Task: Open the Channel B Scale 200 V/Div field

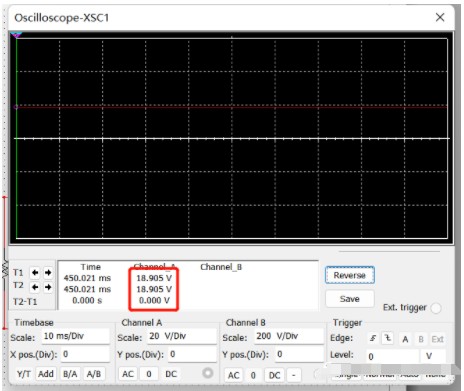Action: (289, 336)
